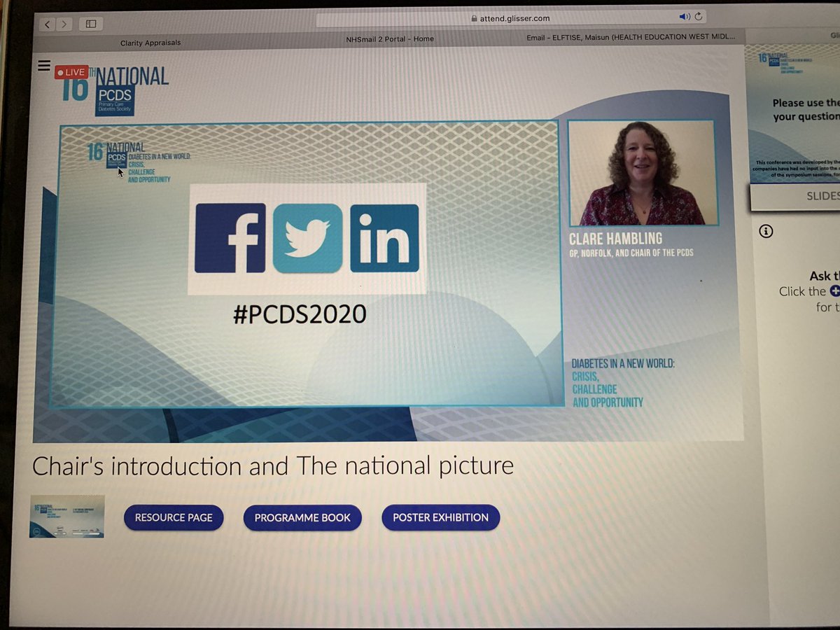The image size is (840, 630).
Task: Click the Twitter bird logo on the slide
Action: pyautogui.click(x=307, y=238)
